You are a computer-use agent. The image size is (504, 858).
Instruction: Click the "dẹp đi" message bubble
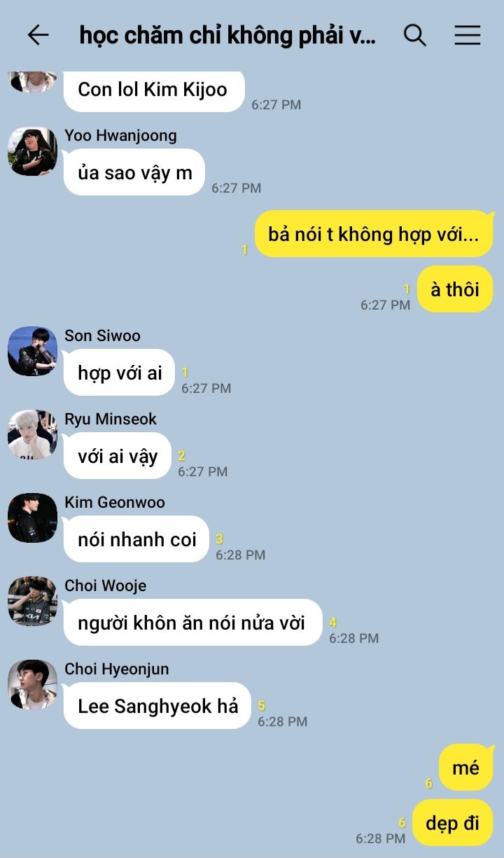[453, 823]
